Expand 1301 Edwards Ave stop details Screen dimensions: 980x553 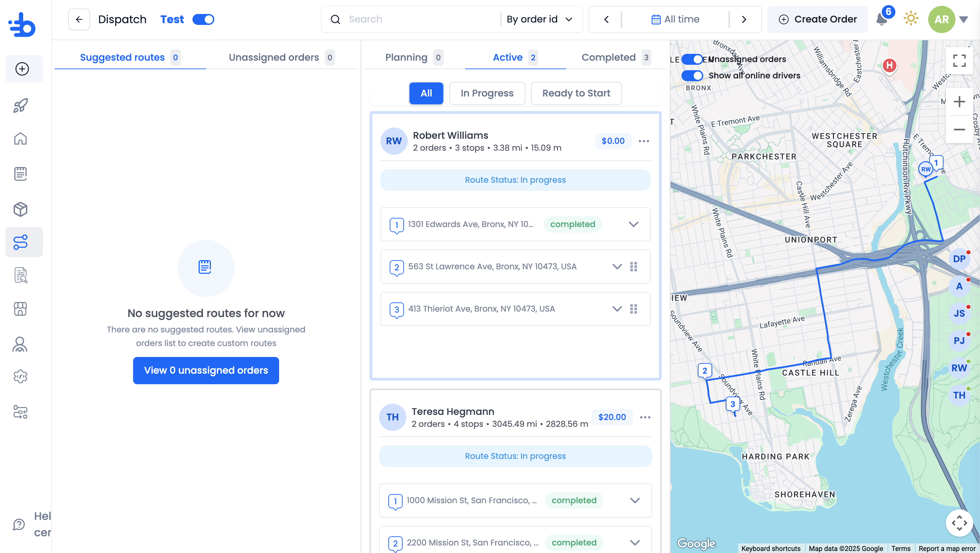[634, 224]
